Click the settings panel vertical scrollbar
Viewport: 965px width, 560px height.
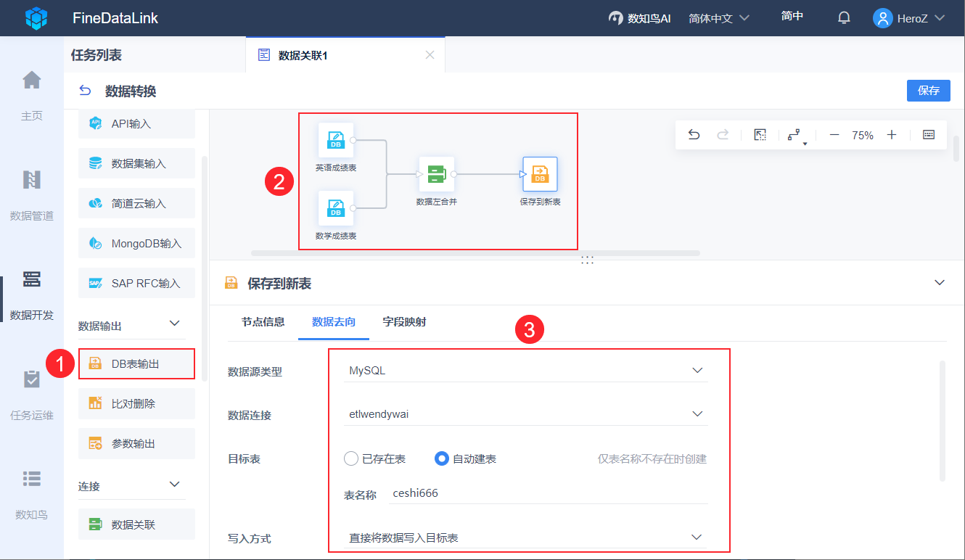(x=943, y=421)
